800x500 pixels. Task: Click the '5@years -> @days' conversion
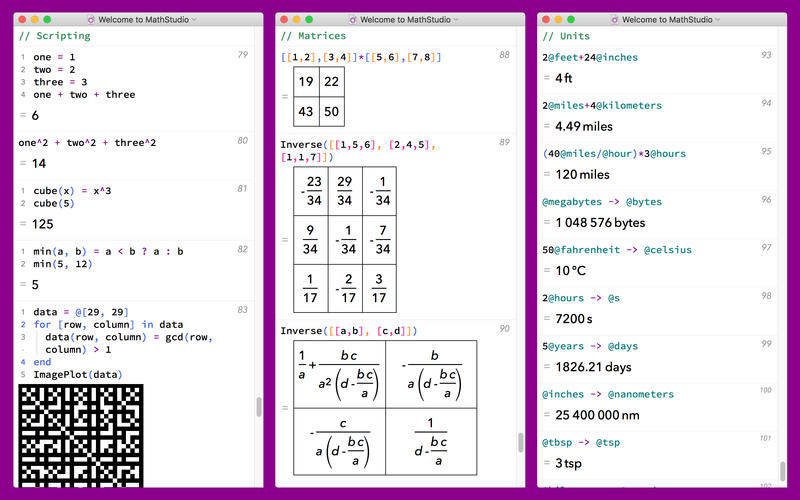coord(590,346)
